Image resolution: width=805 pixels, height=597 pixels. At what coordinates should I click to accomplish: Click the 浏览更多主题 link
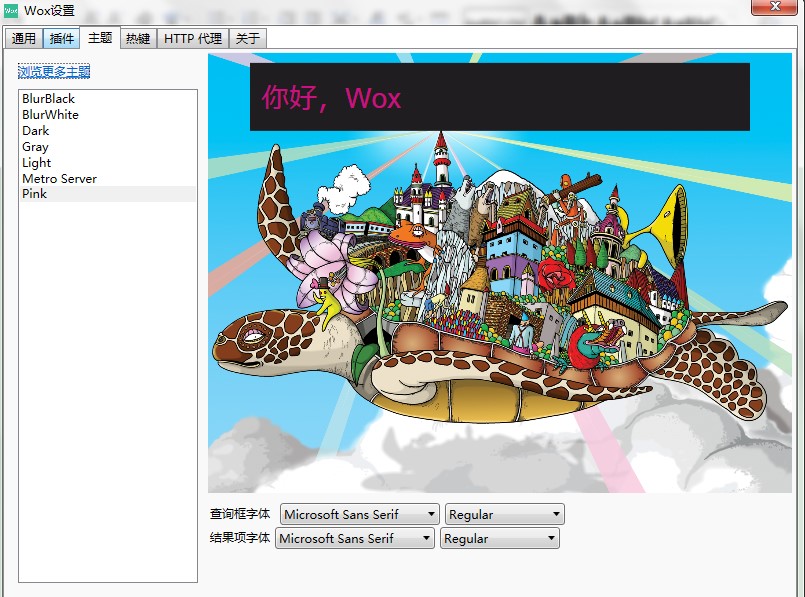click(52, 71)
